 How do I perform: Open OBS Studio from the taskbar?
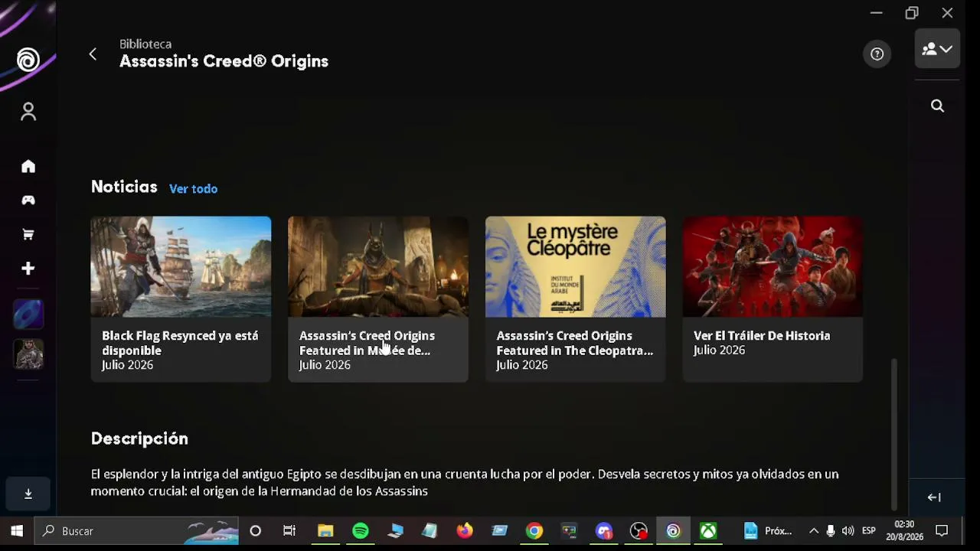(639, 530)
